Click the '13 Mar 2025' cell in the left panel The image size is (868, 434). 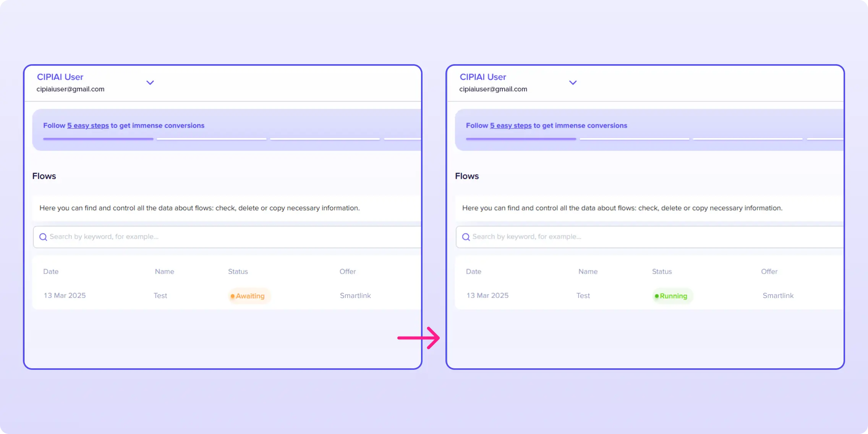65,296
